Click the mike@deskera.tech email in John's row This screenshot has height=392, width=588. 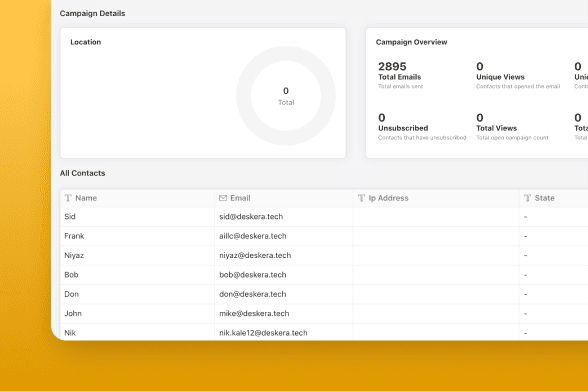tap(254, 314)
